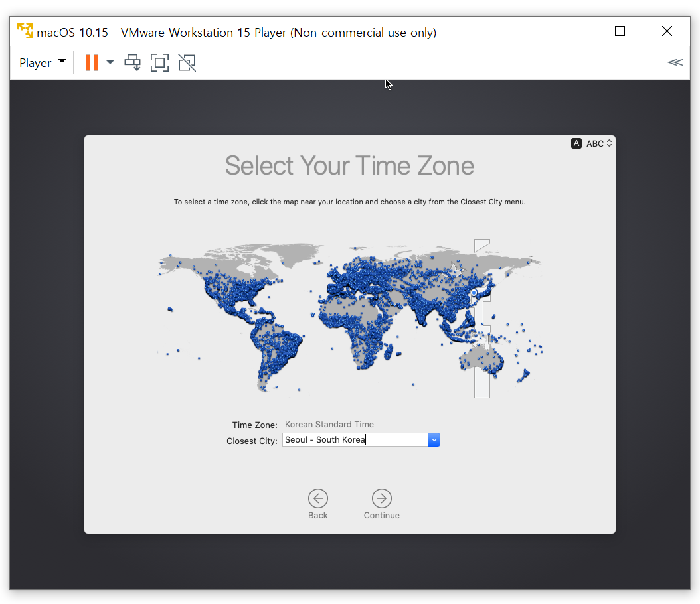This screenshot has width=700, height=604.
Task: Select the Seoul location marker on map
Action: 474,293
